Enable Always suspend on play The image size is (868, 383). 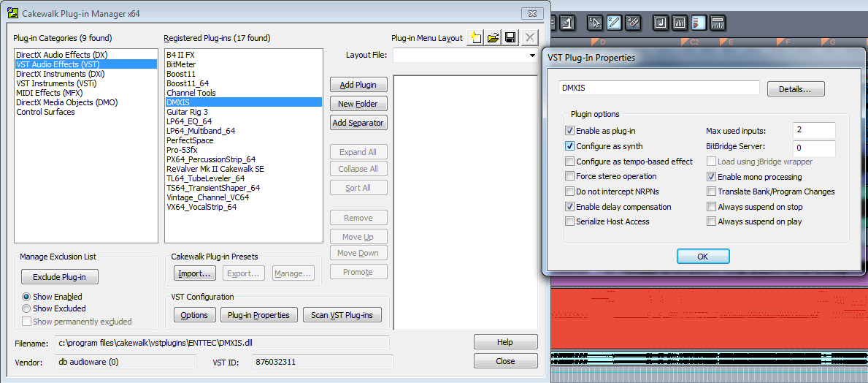tap(711, 221)
